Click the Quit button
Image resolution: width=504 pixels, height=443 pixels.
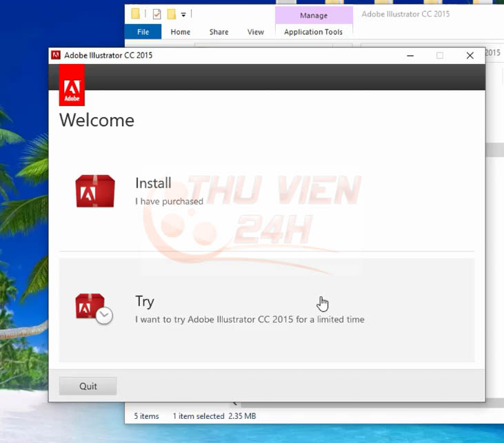pyautogui.click(x=88, y=386)
